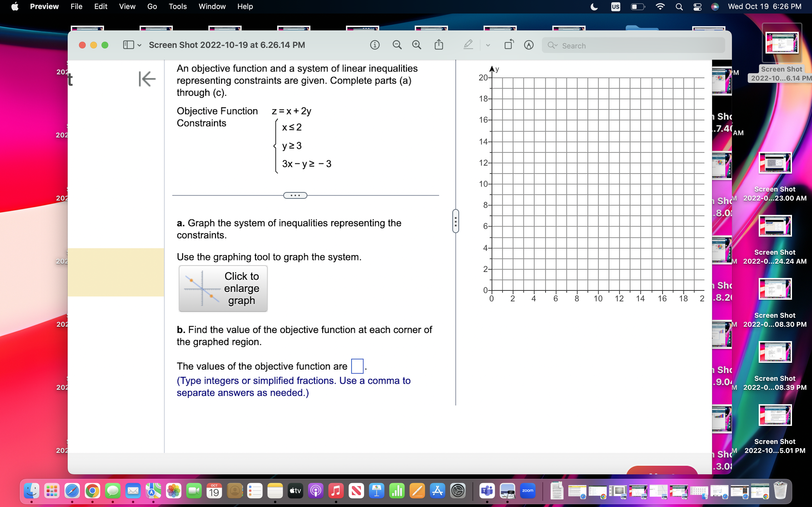Click the Preview info inspector icon
Viewport: 812px width, 507px height.
point(374,45)
